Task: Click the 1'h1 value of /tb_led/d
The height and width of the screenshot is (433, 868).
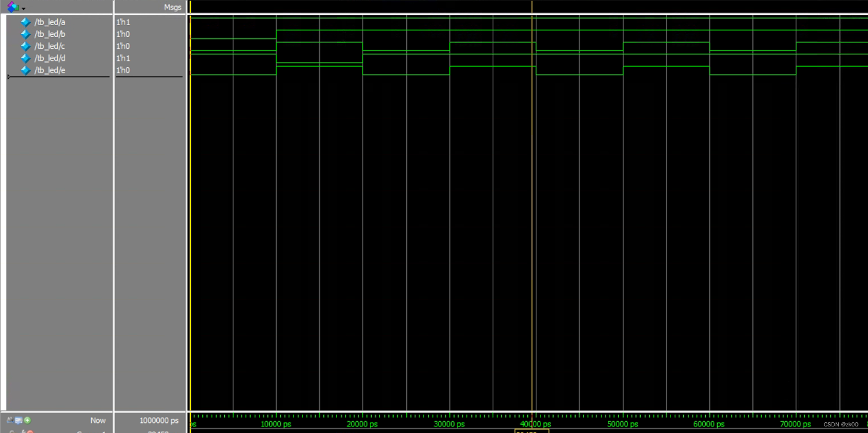Action: pyautogui.click(x=123, y=58)
